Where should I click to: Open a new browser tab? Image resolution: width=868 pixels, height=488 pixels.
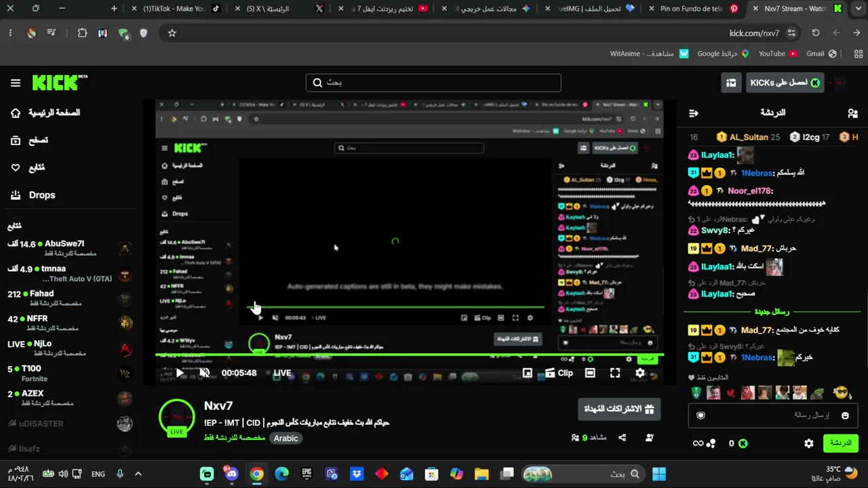tap(114, 9)
